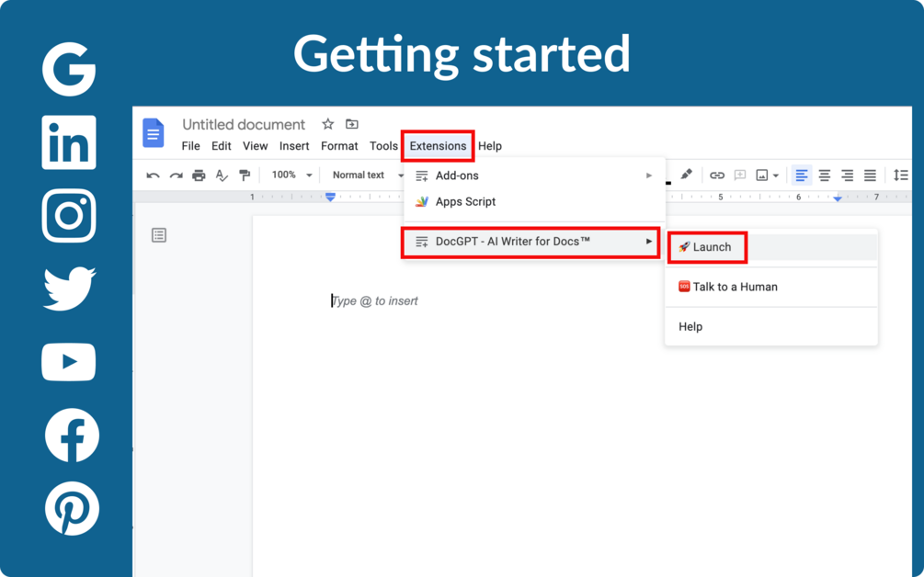This screenshot has height=577, width=924.
Task: Click the Redo arrow in toolbar
Action: point(176,175)
